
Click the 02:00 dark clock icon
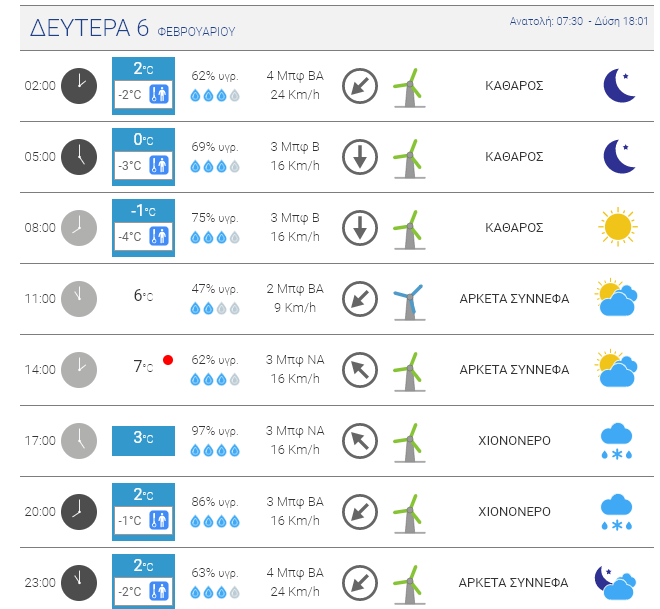click(79, 86)
